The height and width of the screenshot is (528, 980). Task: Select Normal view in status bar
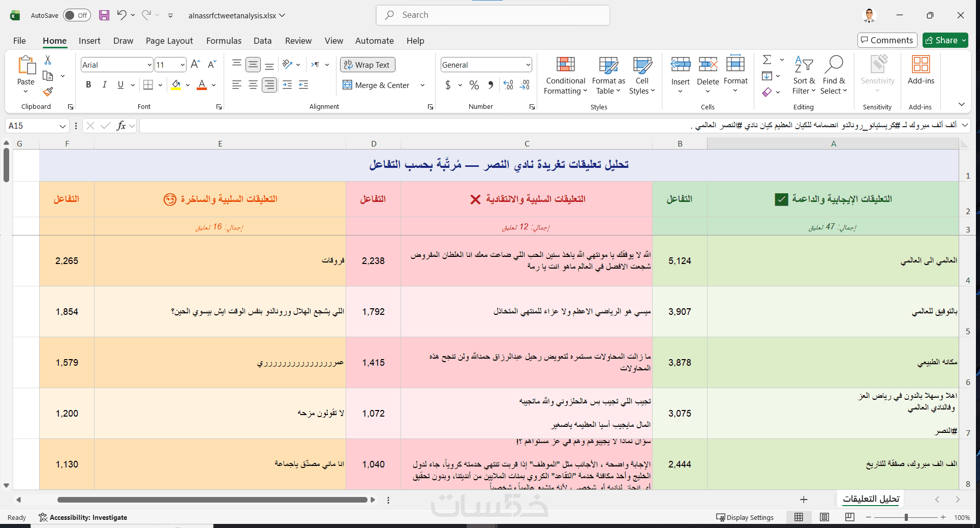pos(799,517)
